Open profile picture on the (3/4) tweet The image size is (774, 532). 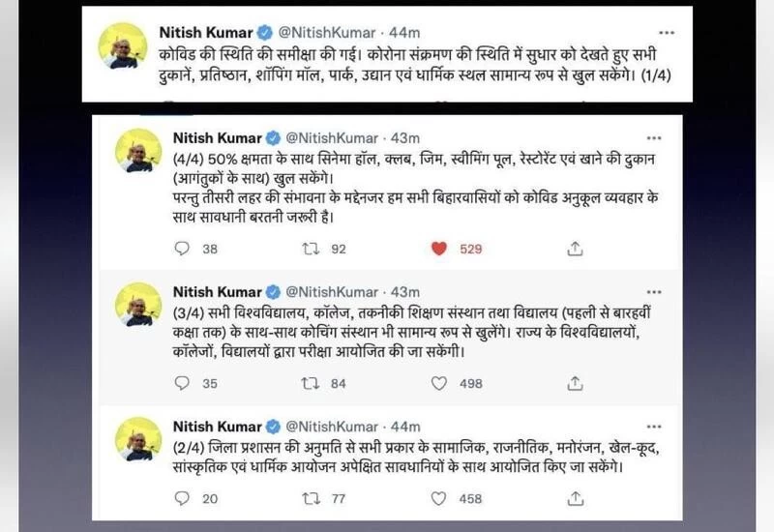[138, 305]
